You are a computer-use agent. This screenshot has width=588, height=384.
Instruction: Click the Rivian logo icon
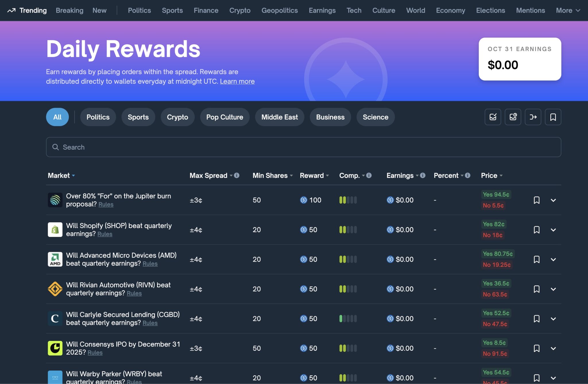pyautogui.click(x=55, y=289)
